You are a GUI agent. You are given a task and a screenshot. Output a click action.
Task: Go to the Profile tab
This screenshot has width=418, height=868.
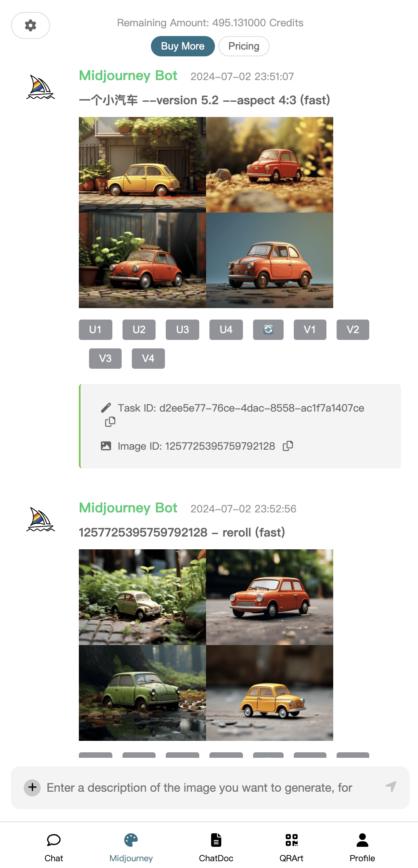(362, 847)
